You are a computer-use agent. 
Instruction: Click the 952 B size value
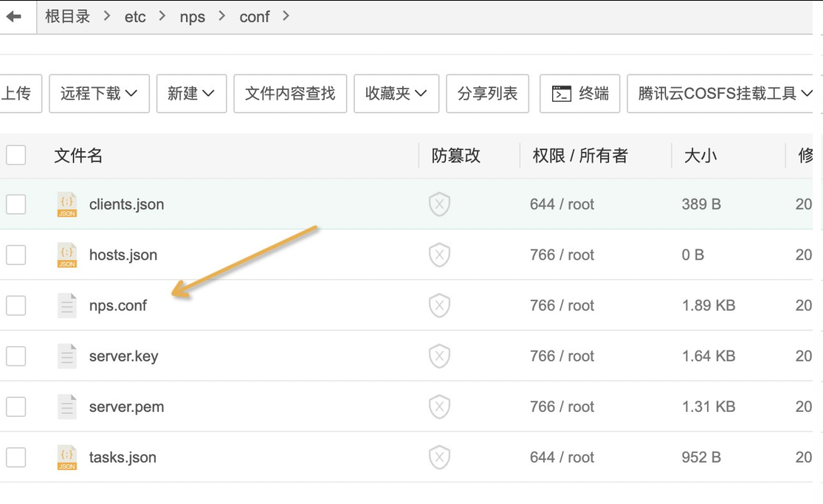pos(701,458)
